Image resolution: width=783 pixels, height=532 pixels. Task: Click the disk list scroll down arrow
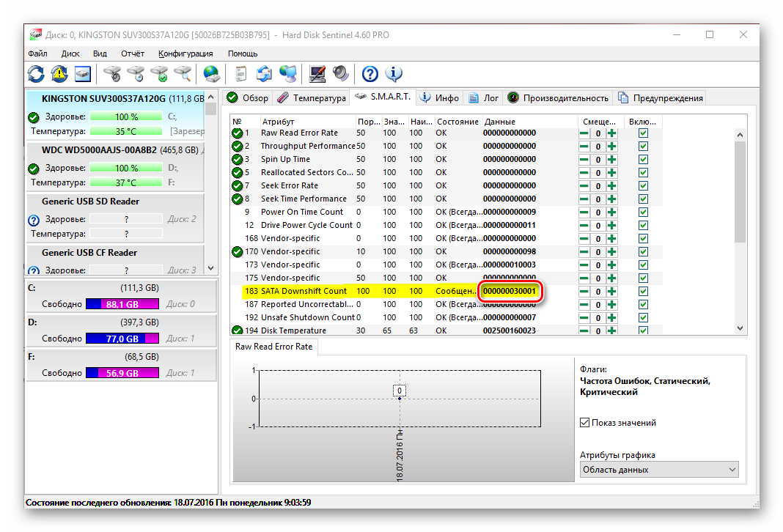point(210,268)
